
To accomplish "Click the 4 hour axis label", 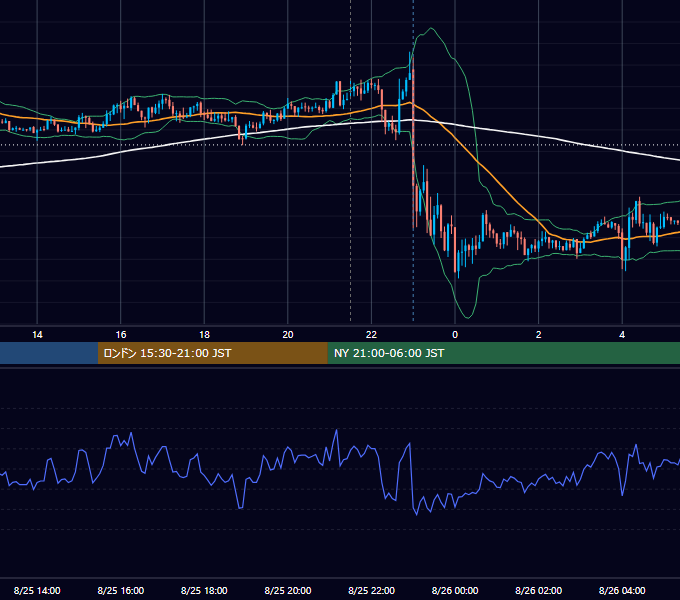I will 622,335.
